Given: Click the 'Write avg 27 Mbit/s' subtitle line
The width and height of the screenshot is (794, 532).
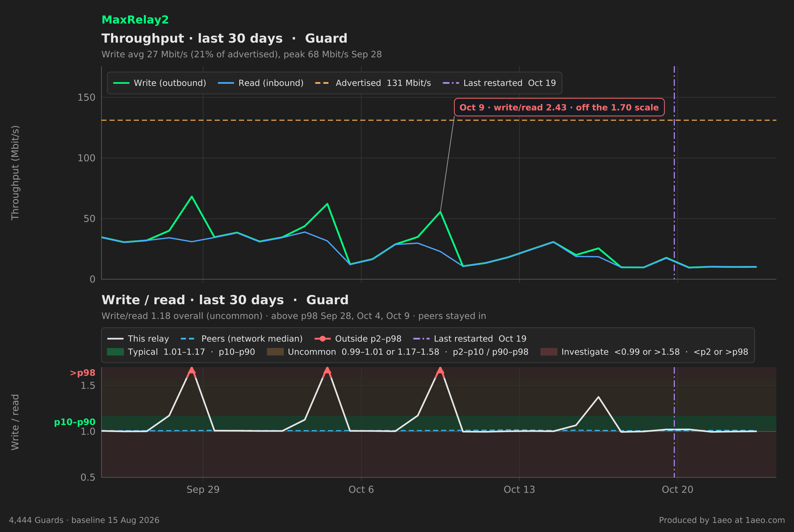Looking at the screenshot, I should coord(242,54).
